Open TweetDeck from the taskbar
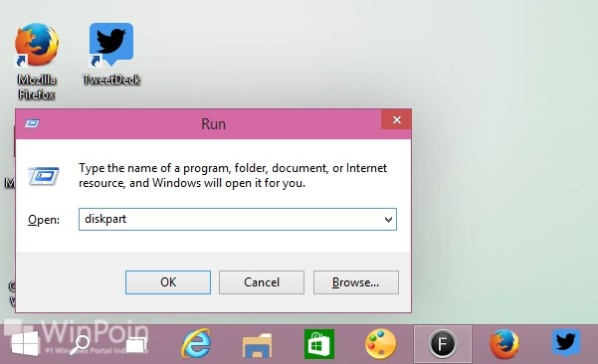The width and height of the screenshot is (598, 364). (x=566, y=343)
